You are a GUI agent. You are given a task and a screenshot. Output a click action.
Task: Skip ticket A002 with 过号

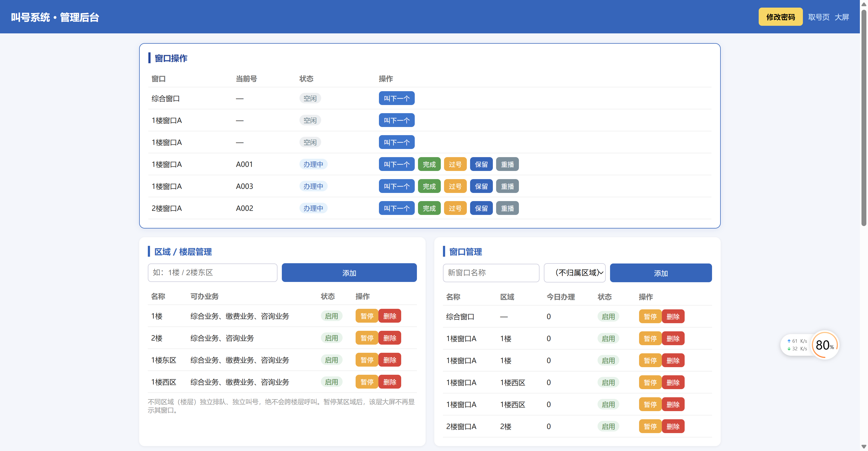[455, 208]
